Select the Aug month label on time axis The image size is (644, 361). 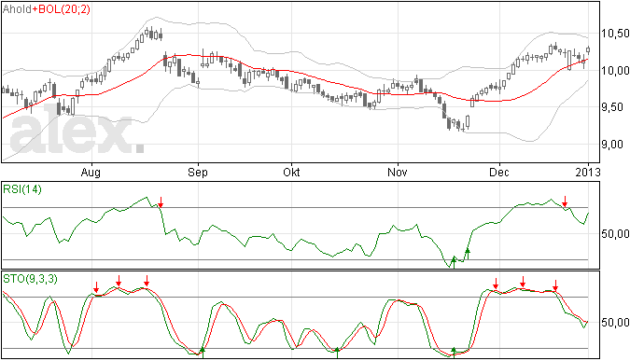tap(91, 173)
